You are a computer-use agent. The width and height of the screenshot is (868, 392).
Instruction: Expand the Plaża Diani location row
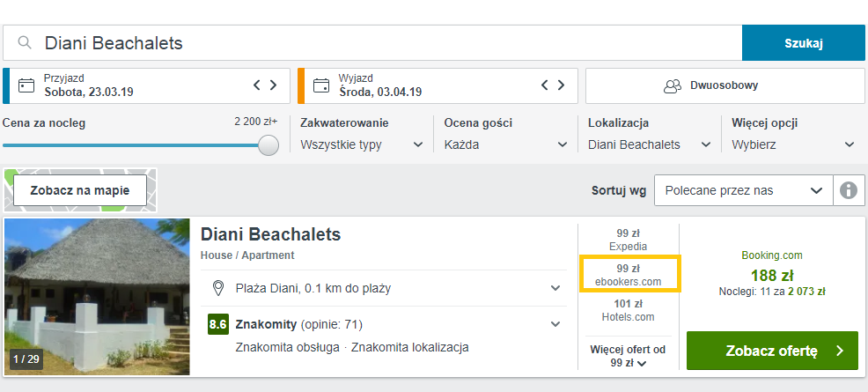(384, 288)
